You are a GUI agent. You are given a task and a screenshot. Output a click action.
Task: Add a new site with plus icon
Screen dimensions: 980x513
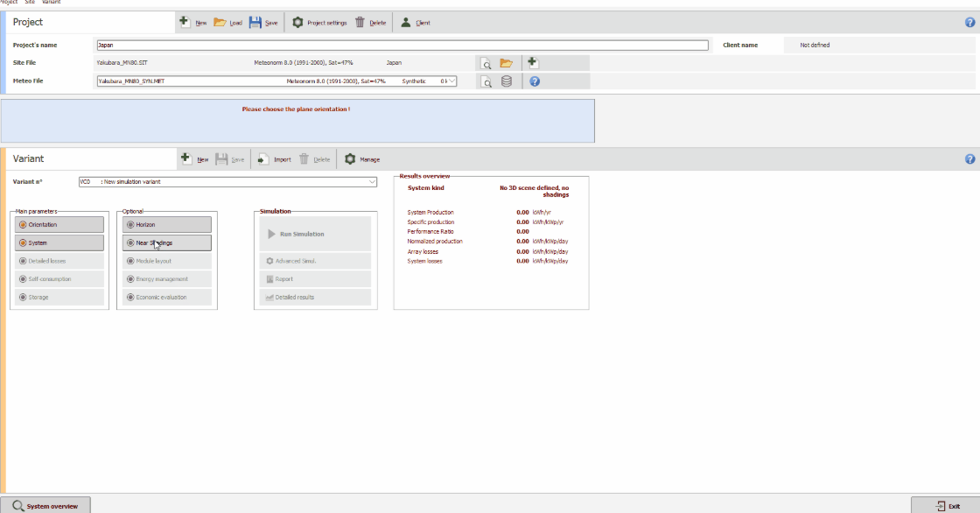(533, 62)
